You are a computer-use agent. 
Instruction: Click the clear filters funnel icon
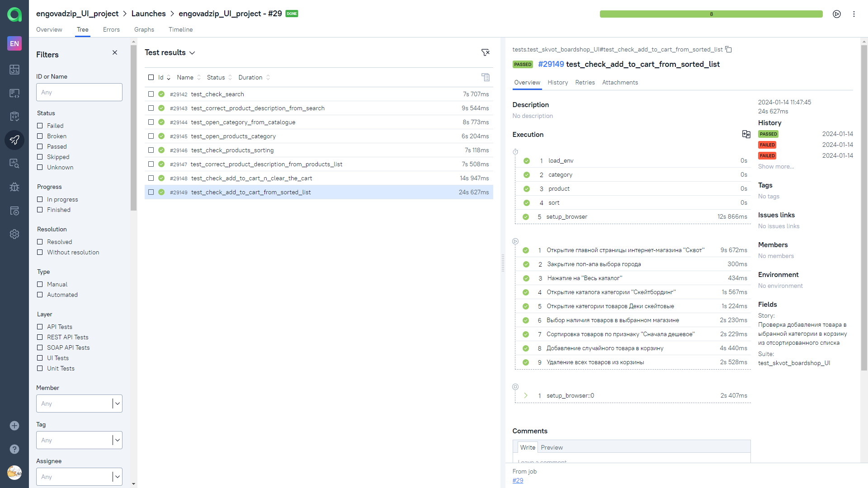[486, 53]
